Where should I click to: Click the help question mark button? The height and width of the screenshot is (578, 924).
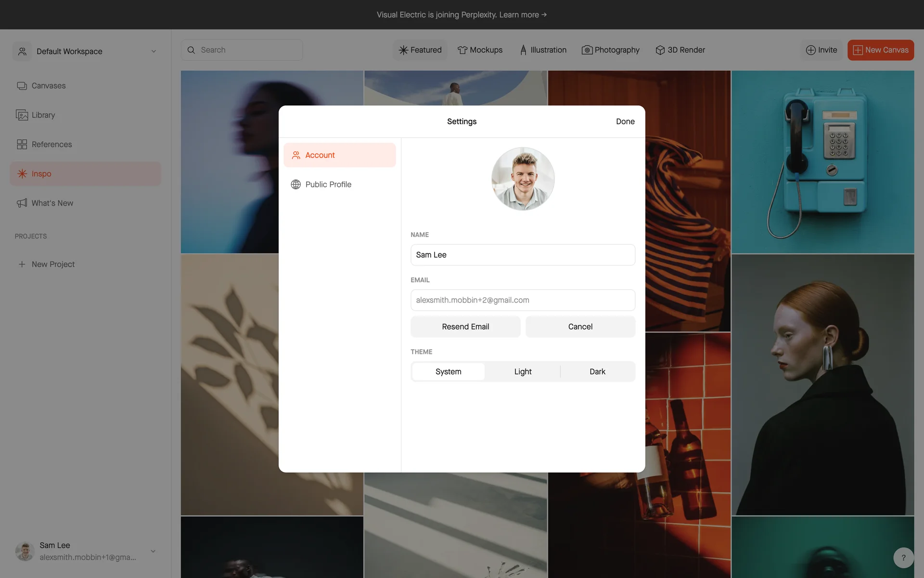pos(903,558)
